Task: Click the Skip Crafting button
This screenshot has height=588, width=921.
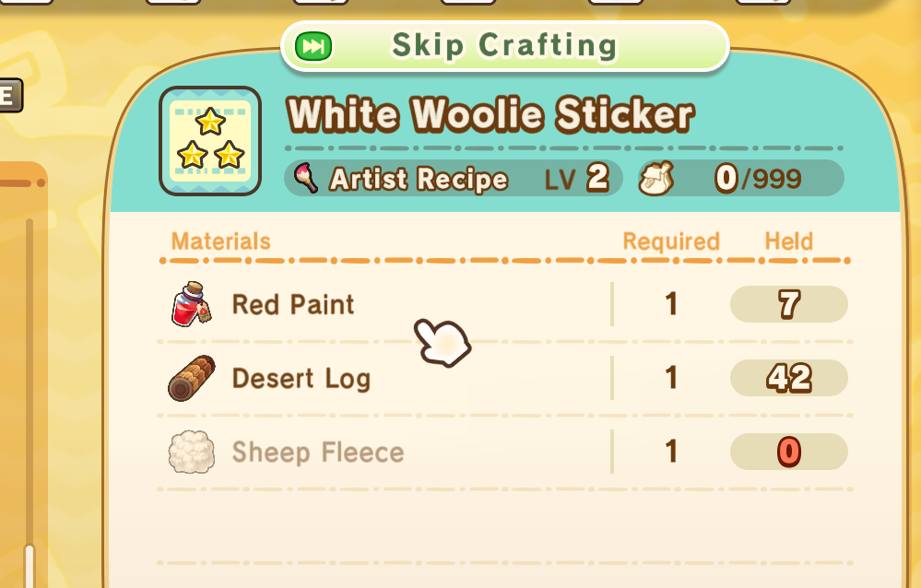Action: pos(505,46)
